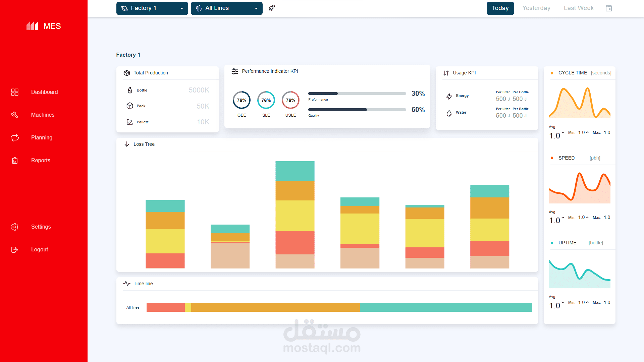This screenshot has height=362, width=644.
Task: Expand the Cycle Time Avg. chevron
Action: click(x=563, y=132)
